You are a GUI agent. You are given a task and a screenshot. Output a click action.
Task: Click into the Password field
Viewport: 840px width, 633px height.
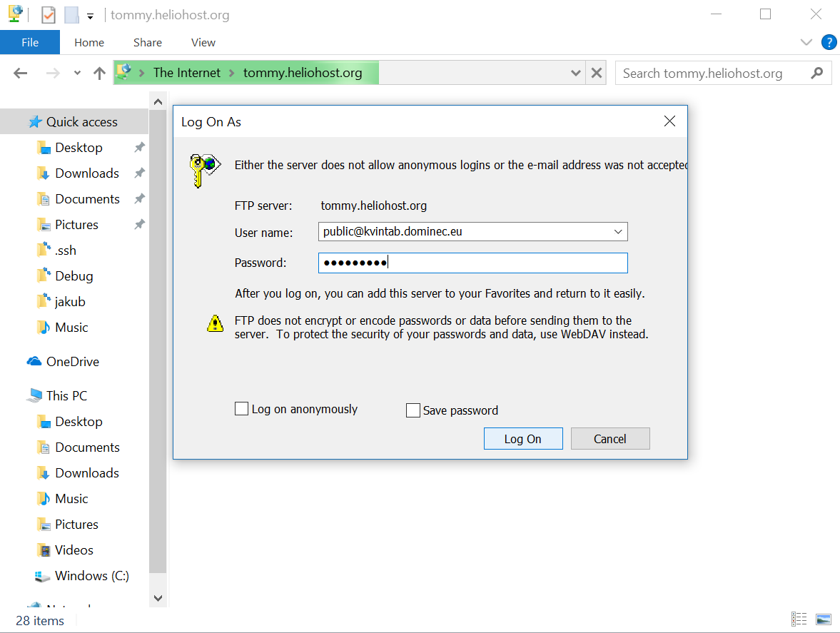click(473, 263)
